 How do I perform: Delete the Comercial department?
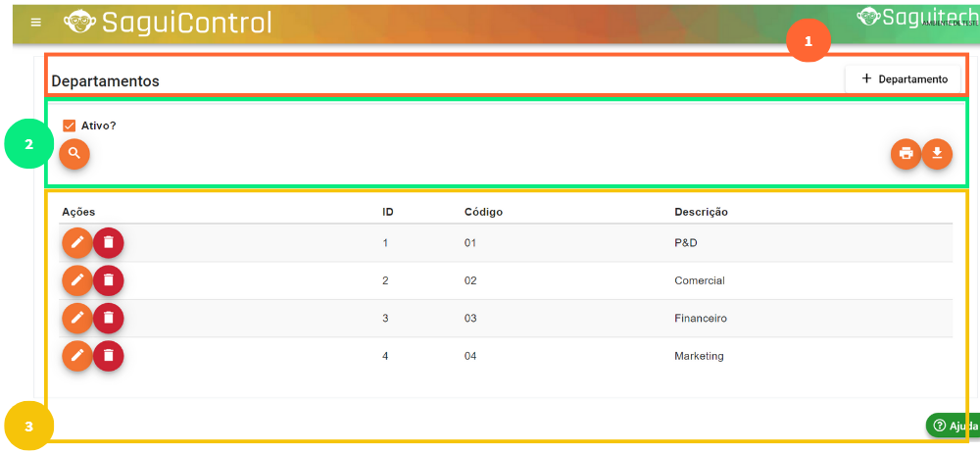(x=109, y=280)
